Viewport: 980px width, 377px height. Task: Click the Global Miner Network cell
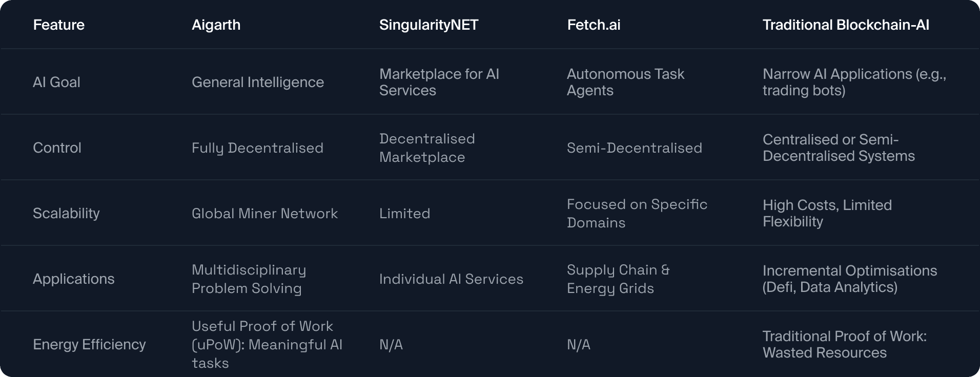[x=264, y=213]
